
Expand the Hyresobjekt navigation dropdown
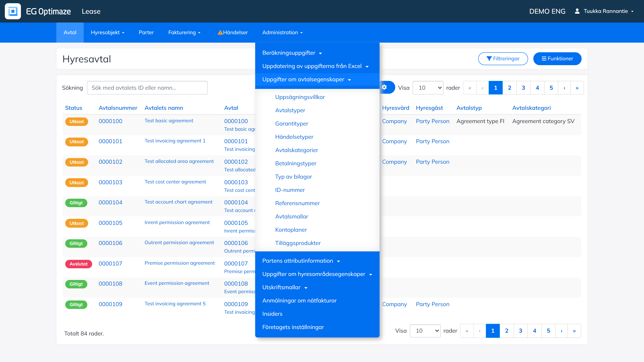coord(107,32)
